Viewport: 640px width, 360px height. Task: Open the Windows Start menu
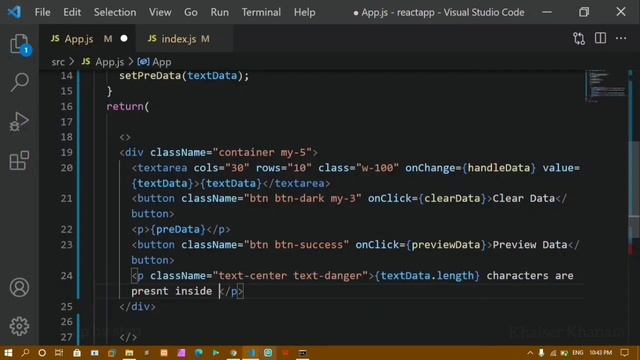click(x=8, y=353)
